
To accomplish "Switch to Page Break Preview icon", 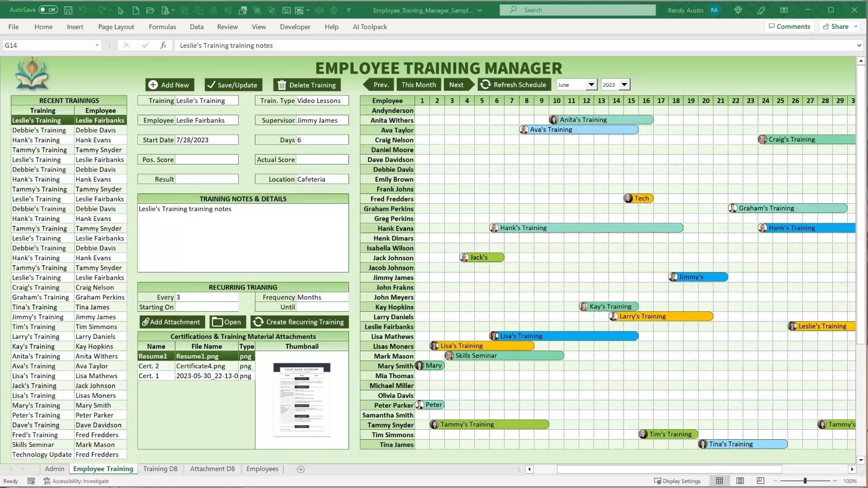I will tap(760, 481).
